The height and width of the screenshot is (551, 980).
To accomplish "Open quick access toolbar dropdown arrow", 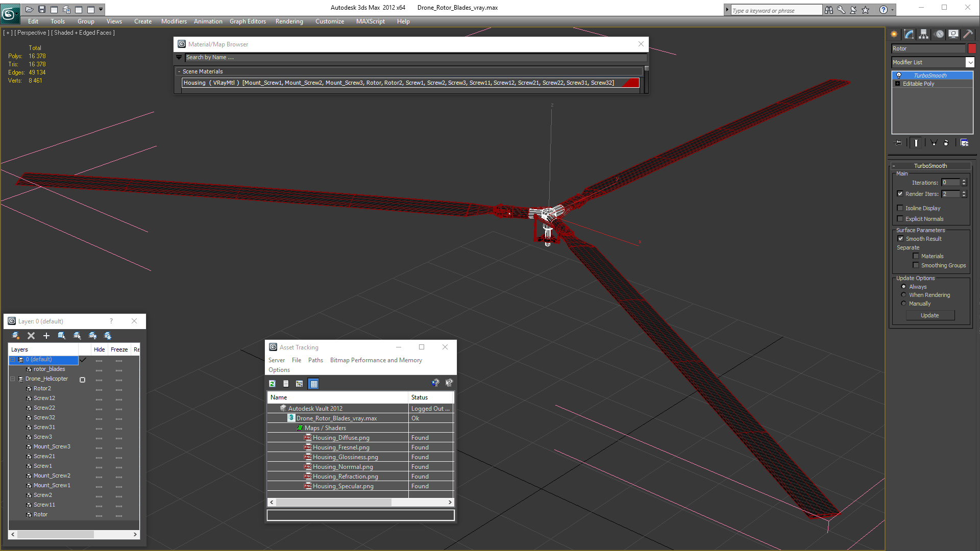I will click(x=101, y=9).
